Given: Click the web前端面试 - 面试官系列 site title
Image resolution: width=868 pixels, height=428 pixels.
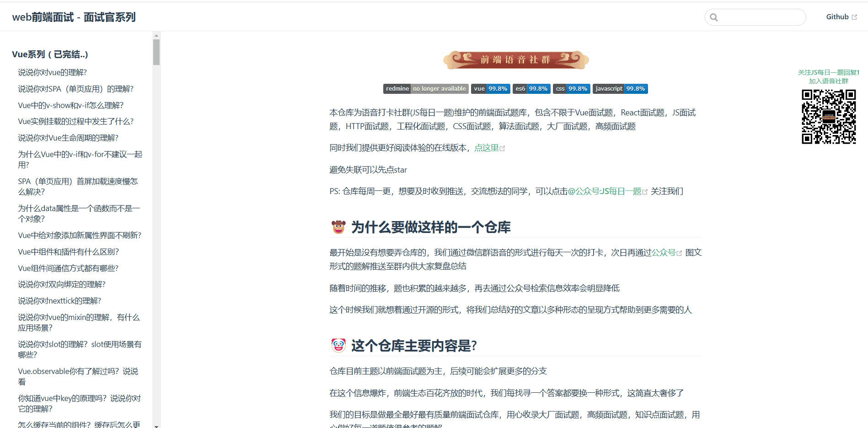Looking at the screenshot, I should (x=74, y=17).
